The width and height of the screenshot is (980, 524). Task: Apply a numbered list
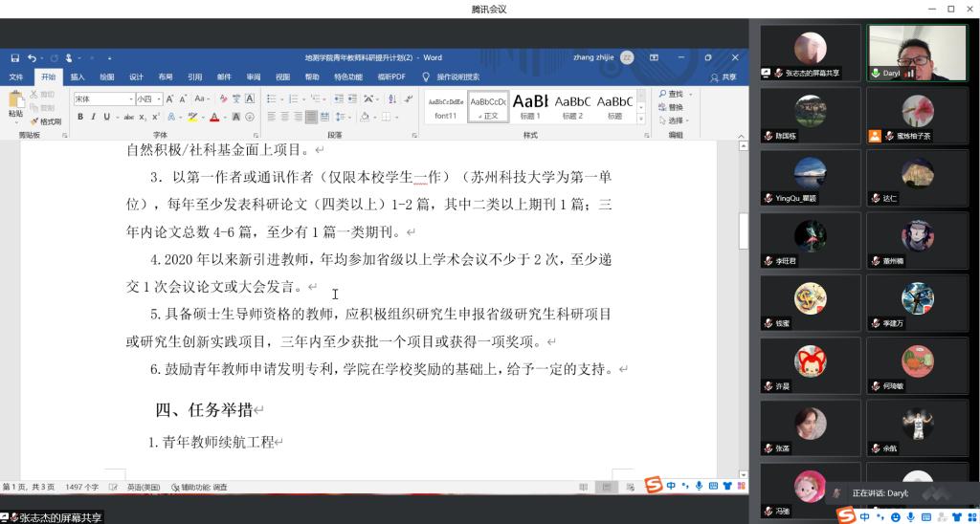tap(293, 98)
